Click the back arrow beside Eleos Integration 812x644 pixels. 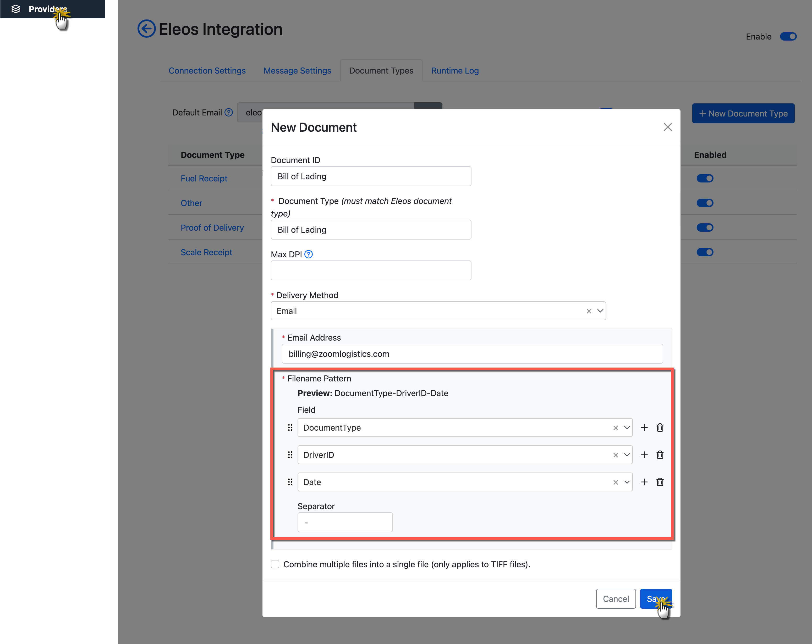146,29
